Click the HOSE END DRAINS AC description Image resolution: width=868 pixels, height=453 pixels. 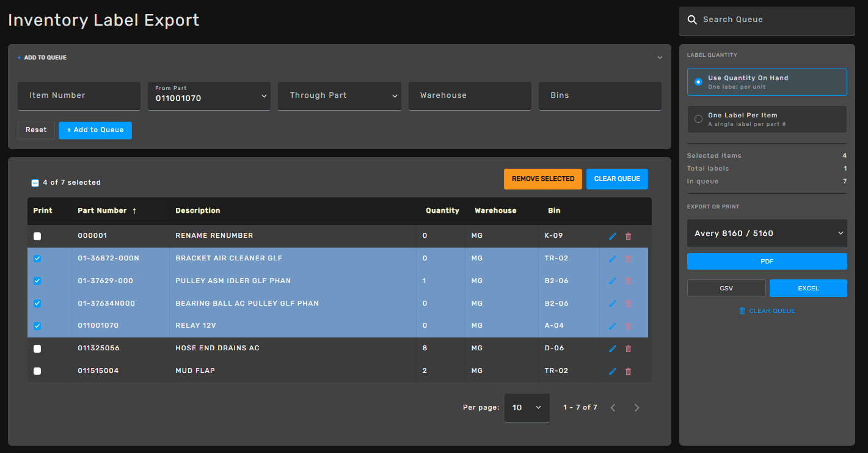pyautogui.click(x=217, y=348)
